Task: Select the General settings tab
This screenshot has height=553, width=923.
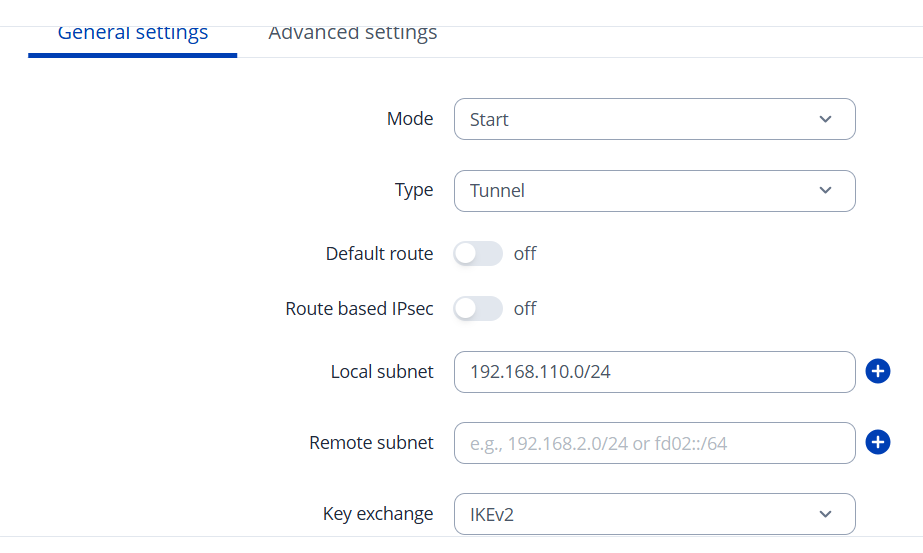Action: 133,33
